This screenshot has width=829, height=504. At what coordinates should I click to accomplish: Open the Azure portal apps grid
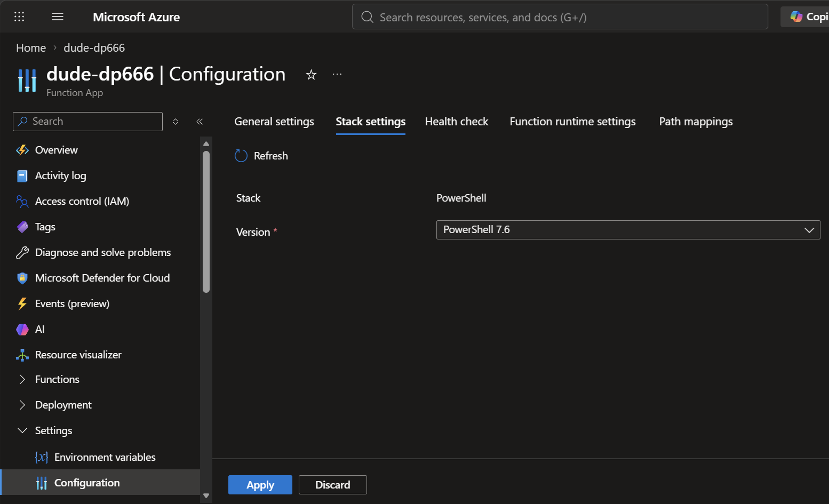click(19, 17)
